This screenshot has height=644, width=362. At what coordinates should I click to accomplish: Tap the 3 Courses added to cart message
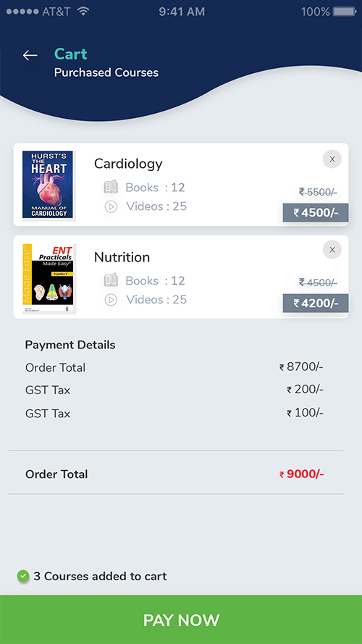point(100,576)
